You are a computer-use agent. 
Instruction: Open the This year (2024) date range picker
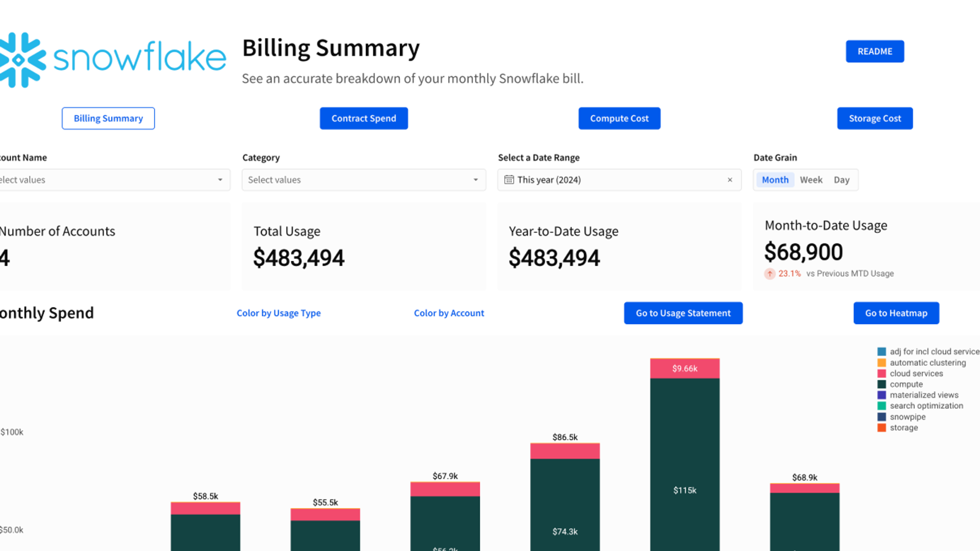point(619,180)
